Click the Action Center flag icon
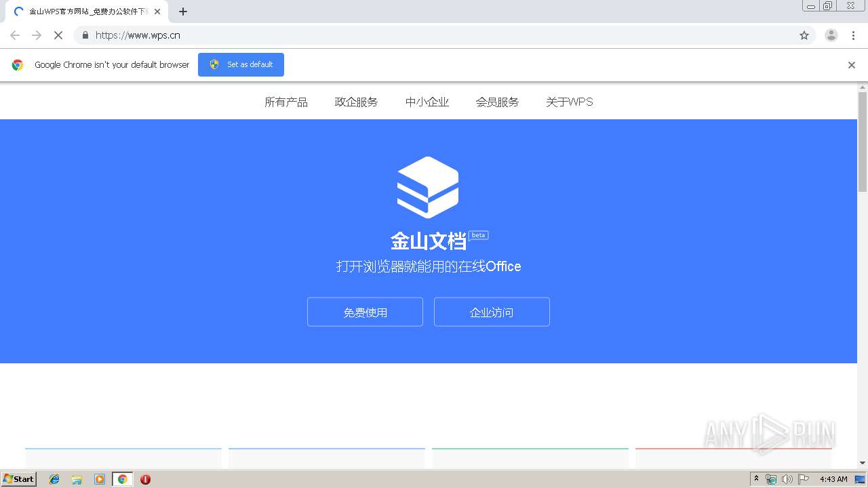This screenshot has width=868, height=488. (x=804, y=479)
